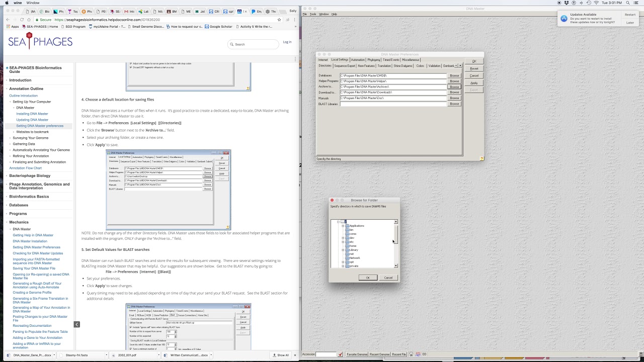Image resolution: width=644 pixels, height=362 pixels.
Task: Open the Timed Events tab
Action: pyautogui.click(x=391, y=60)
